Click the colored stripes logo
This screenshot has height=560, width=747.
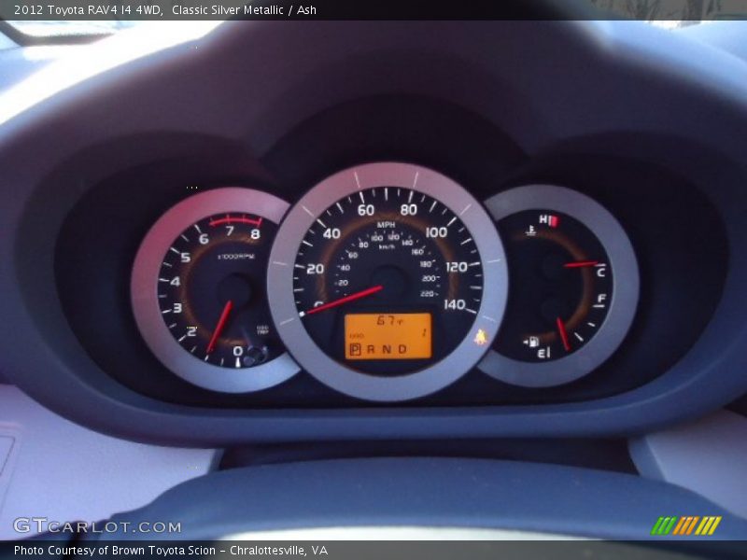[x=686, y=525]
